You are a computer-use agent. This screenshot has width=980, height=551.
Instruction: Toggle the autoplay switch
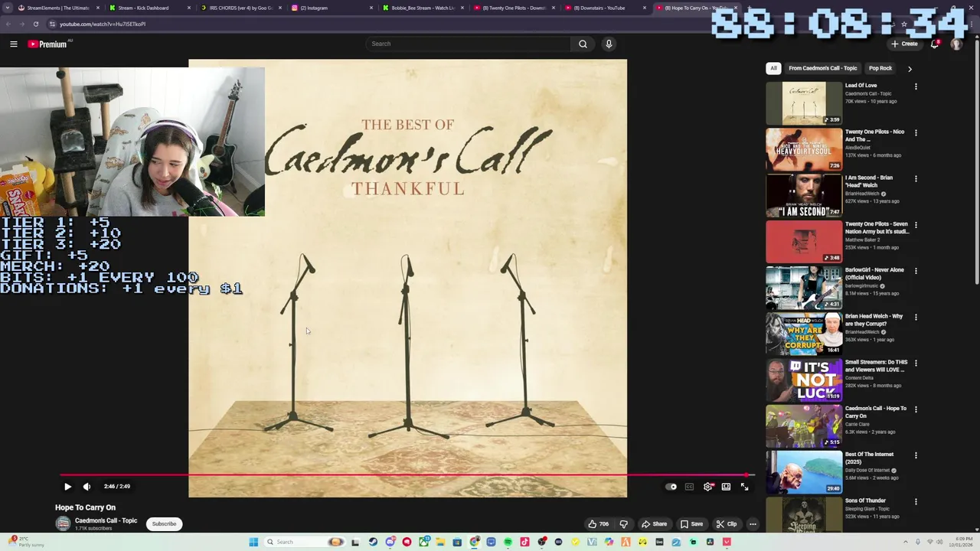pos(671,487)
